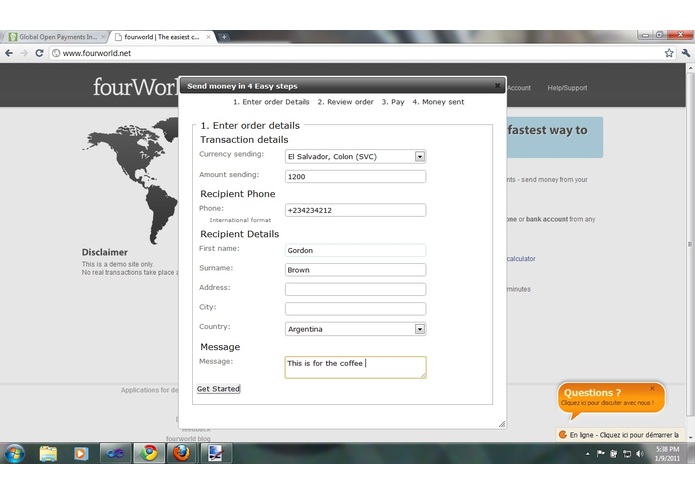The width and height of the screenshot is (695, 494).
Task: Click the empty Address field
Action: point(355,289)
